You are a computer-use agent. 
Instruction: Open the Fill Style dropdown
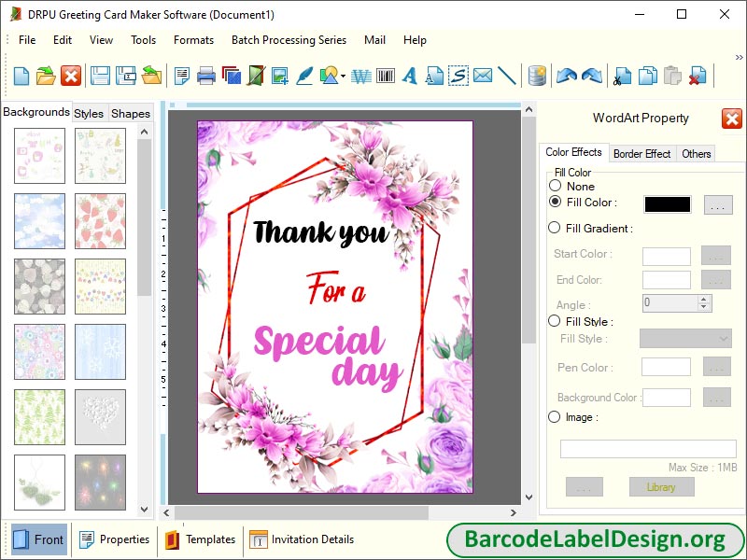pos(685,339)
